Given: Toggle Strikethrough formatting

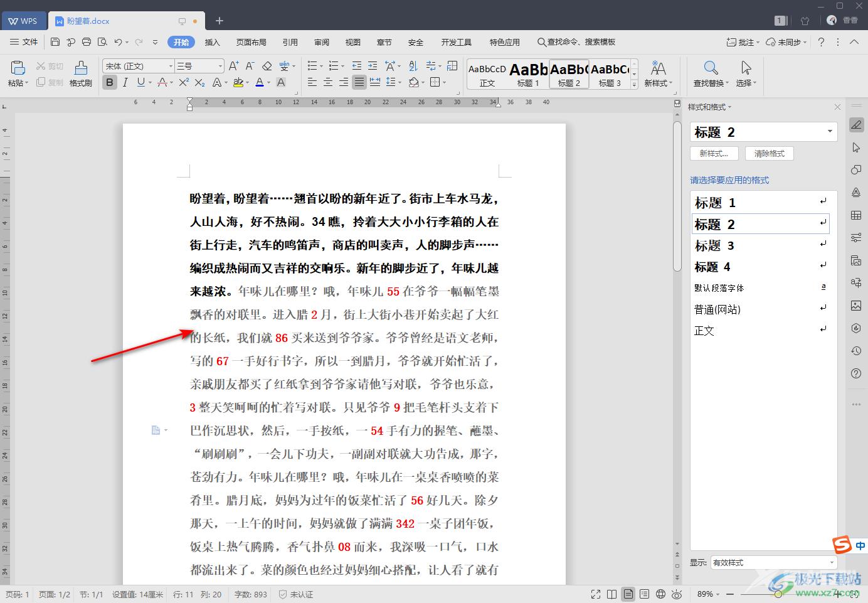Looking at the screenshot, I should tap(162, 82).
